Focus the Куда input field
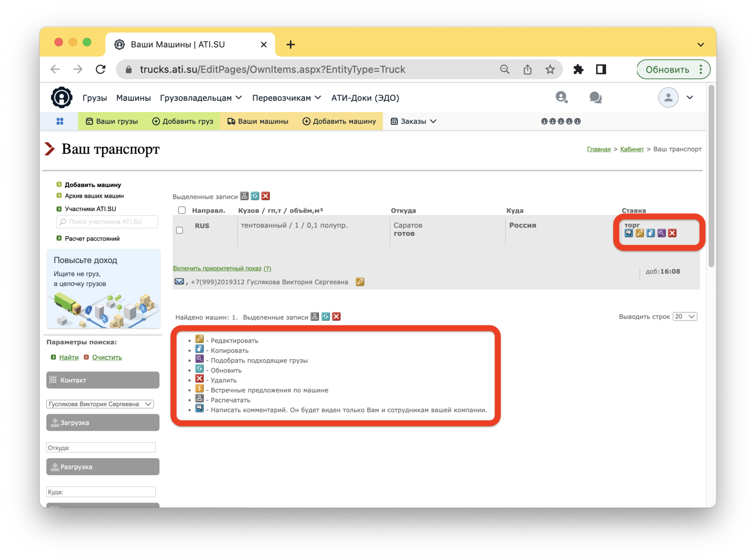 tap(101, 492)
